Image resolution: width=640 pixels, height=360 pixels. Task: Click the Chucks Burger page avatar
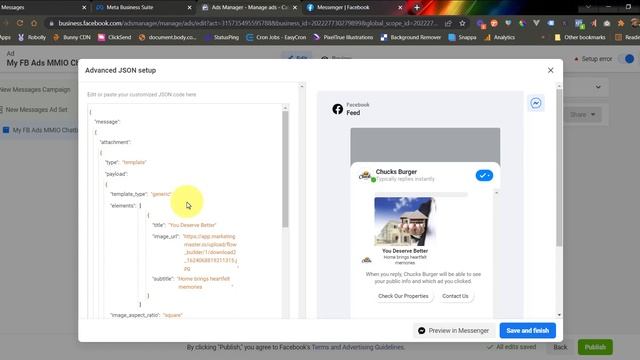[x=365, y=176]
